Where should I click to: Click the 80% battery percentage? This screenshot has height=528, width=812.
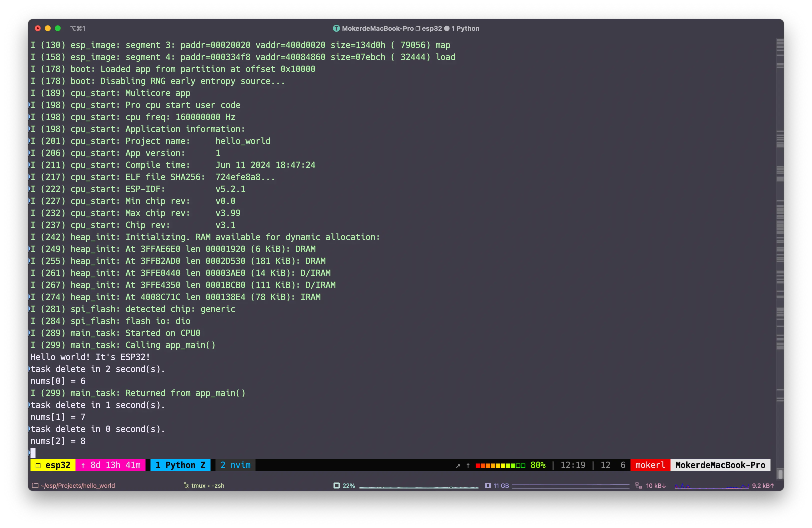coord(538,465)
